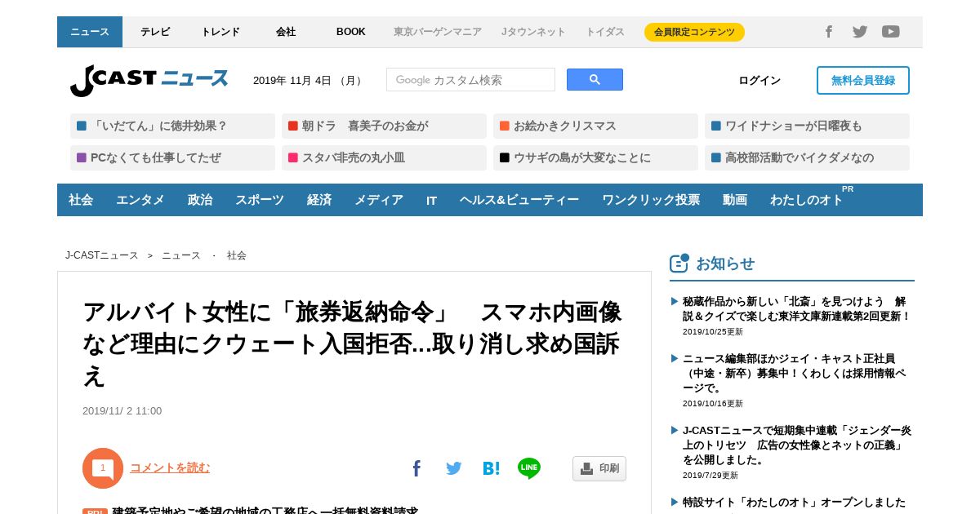Select the テレビ top tab
Screen dimensions: 980x514
point(155,32)
